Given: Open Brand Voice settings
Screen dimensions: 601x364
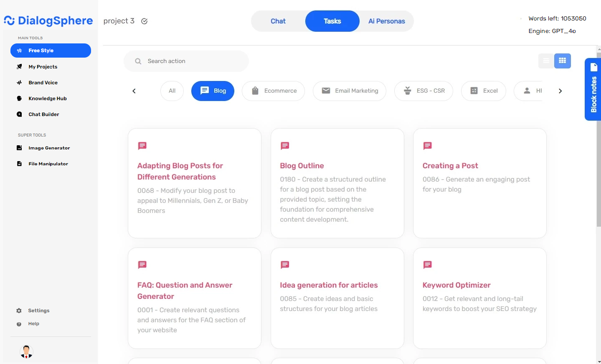Looking at the screenshot, I should coord(43,82).
